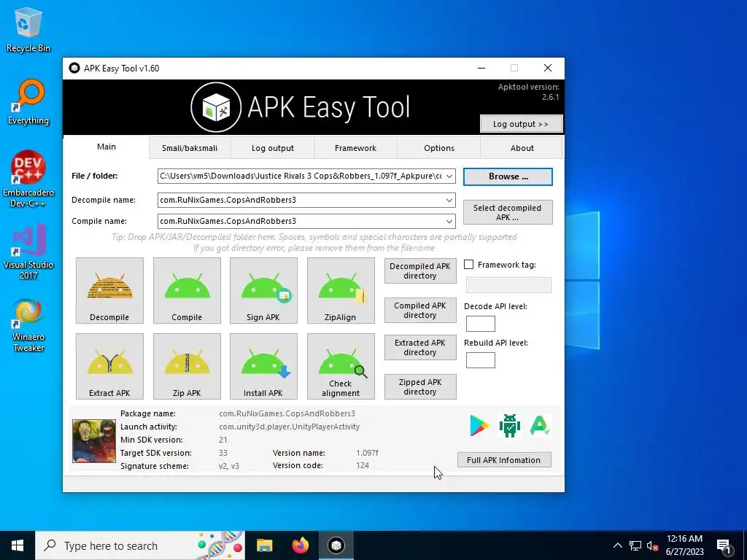This screenshot has width=747, height=560.
Task: Click the muted volume tray icon
Action: click(x=653, y=545)
